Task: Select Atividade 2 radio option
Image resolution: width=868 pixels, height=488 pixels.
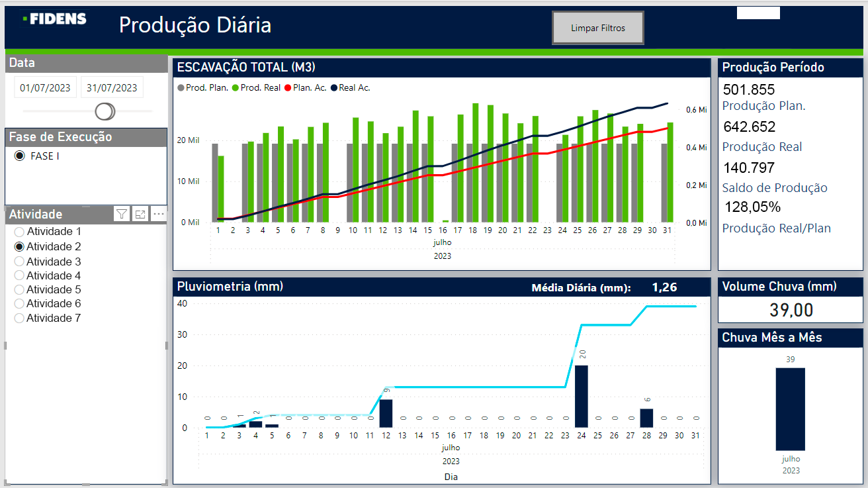Action: pyautogui.click(x=19, y=246)
